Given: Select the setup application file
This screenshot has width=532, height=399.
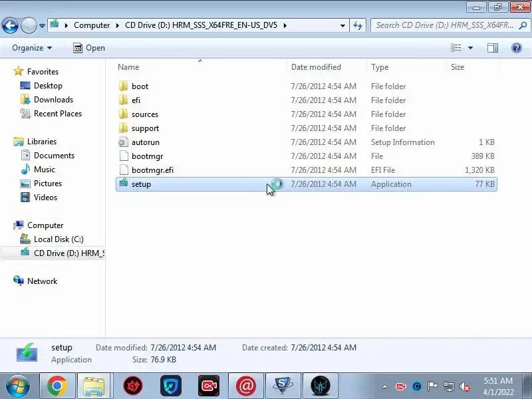Looking at the screenshot, I should coord(307,184).
